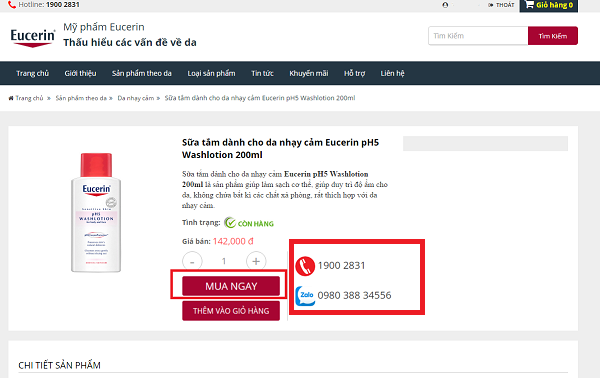Go to Khuyến mãi page

pyautogui.click(x=308, y=73)
